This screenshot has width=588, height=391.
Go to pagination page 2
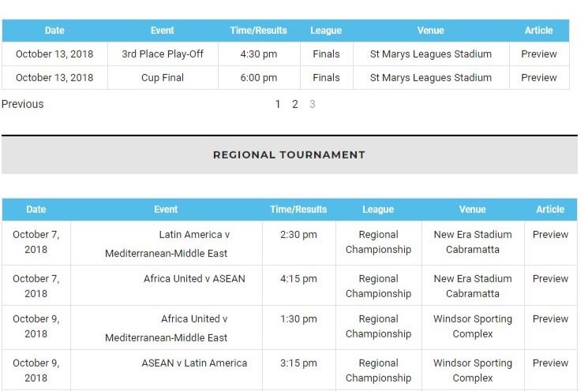(295, 104)
